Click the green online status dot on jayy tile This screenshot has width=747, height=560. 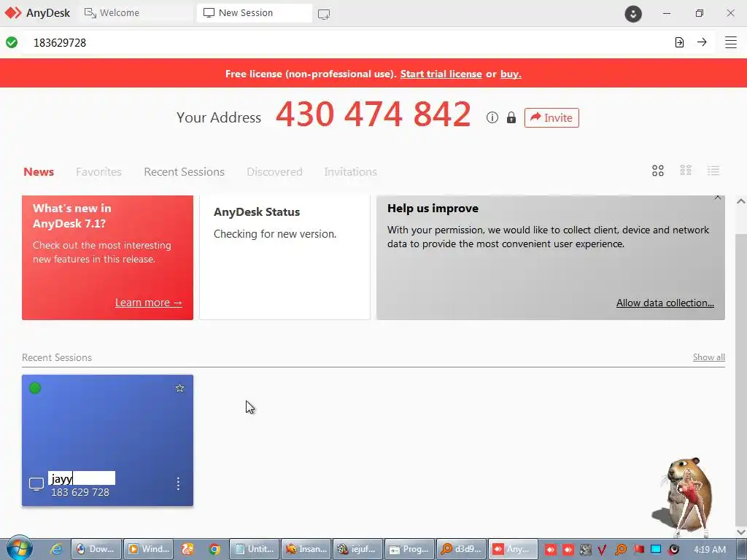(x=35, y=388)
